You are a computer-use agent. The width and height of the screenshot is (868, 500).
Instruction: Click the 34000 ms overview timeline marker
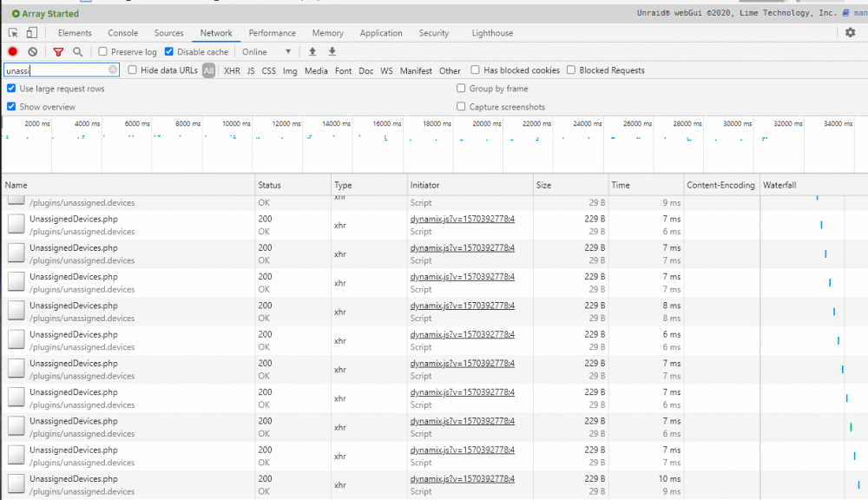pos(838,123)
